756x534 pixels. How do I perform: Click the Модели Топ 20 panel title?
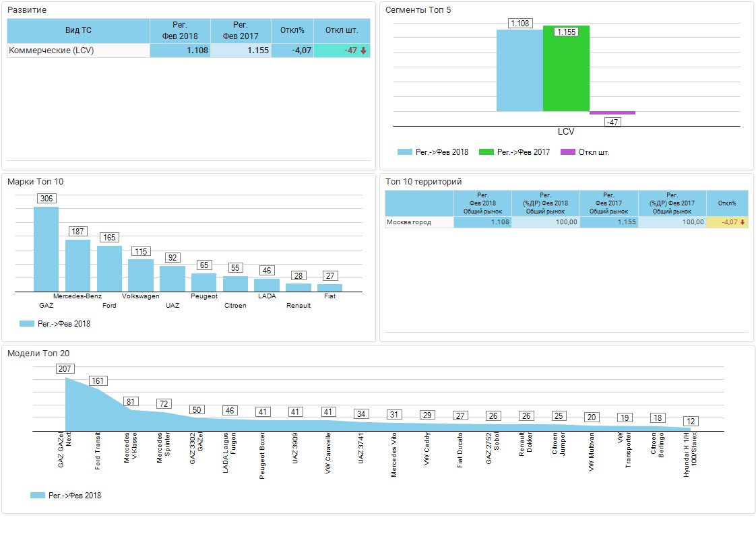(38, 354)
